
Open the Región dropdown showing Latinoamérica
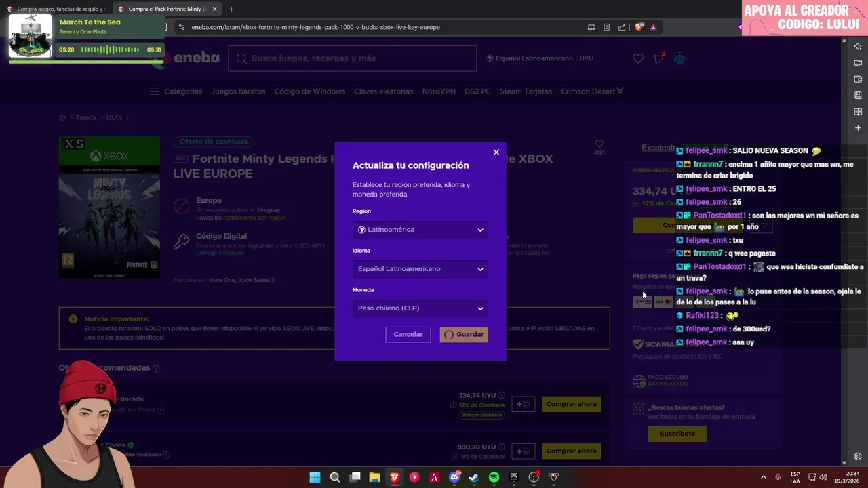(420, 230)
